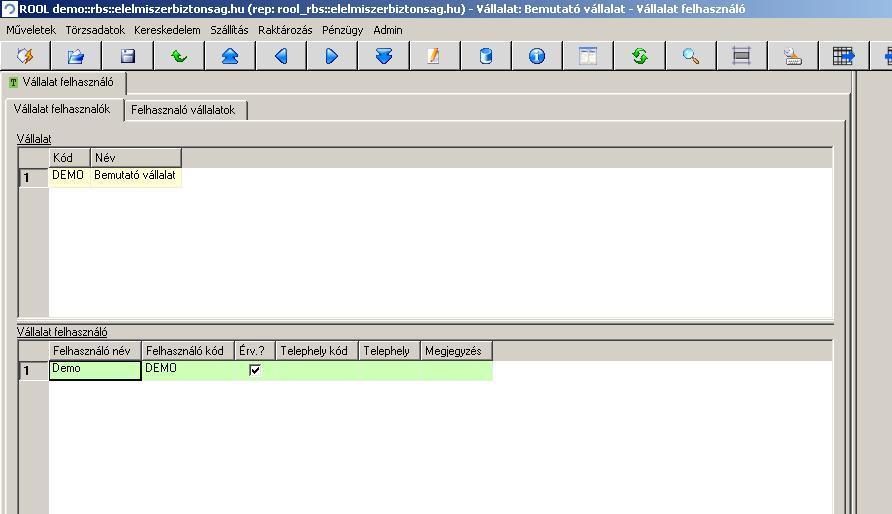Open the Kereskedelem menu
Image resolution: width=892 pixels, height=514 pixels.
click(167, 30)
